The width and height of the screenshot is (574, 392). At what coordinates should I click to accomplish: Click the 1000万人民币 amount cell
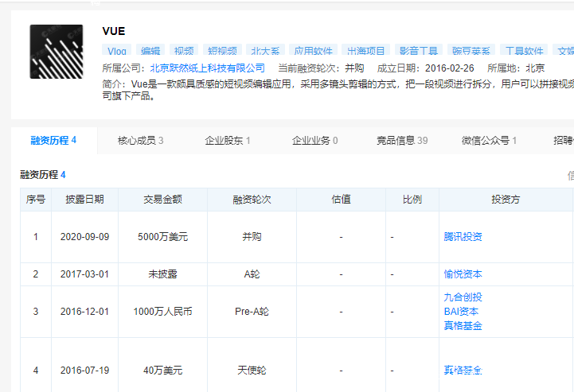pos(162,312)
